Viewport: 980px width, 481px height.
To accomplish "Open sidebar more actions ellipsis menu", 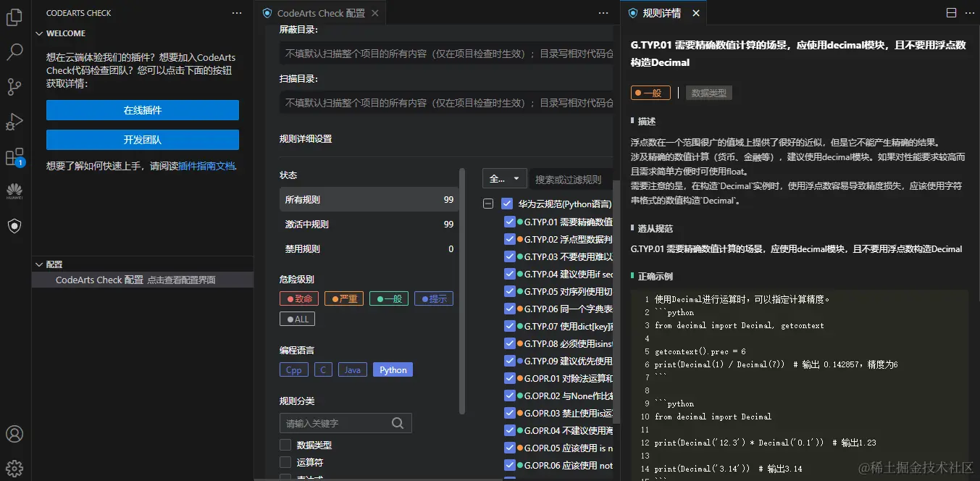I will coord(237,13).
